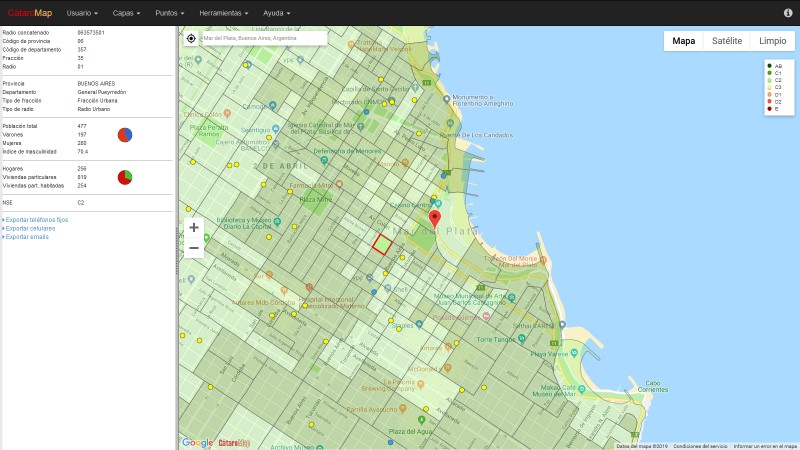This screenshot has height=450, width=800.
Task: Select the red highlighted census block
Action: (382, 244)
